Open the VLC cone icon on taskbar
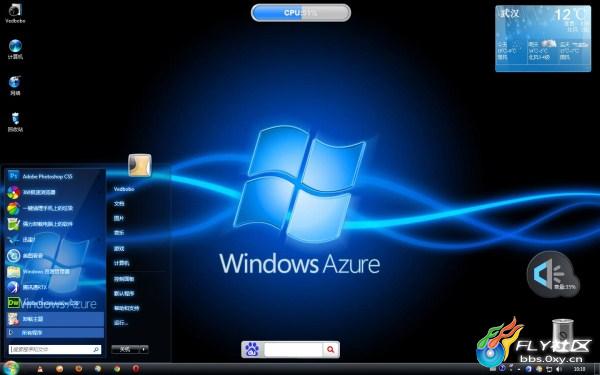This screenshot has height=375, width=600. (40, 369)
